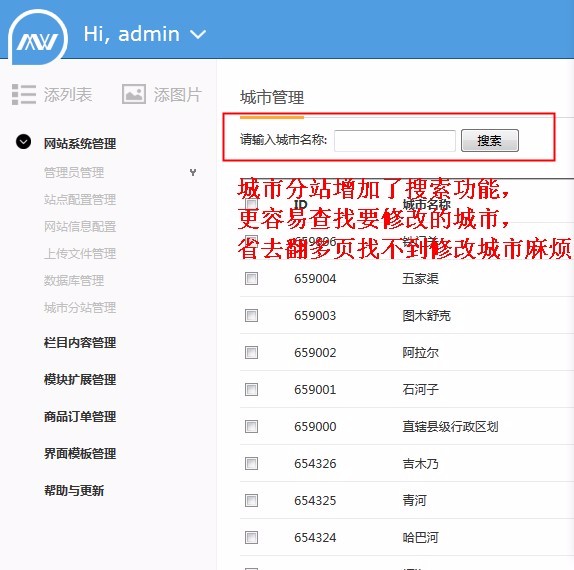Focus the city name search field
This screenshot has height=570, width=574.
tap(395, 141)
